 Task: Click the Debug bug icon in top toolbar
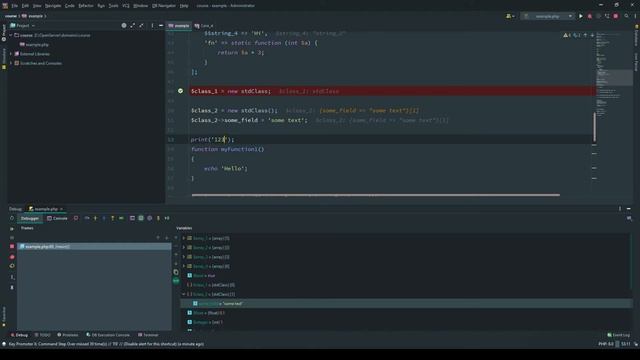(590, 16)
